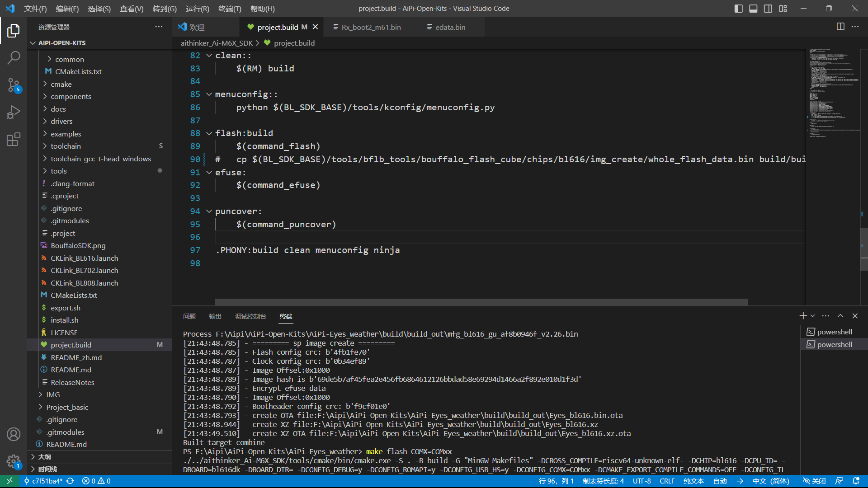
Task: Click the feedback icon in status bar
Action: coord(839,481)
